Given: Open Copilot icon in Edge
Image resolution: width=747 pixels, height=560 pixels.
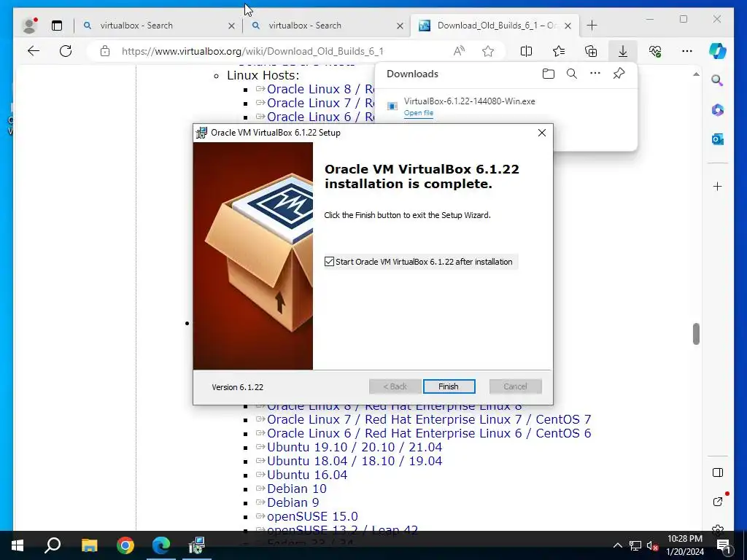Looking at the screenshot, I should (718, 51).
